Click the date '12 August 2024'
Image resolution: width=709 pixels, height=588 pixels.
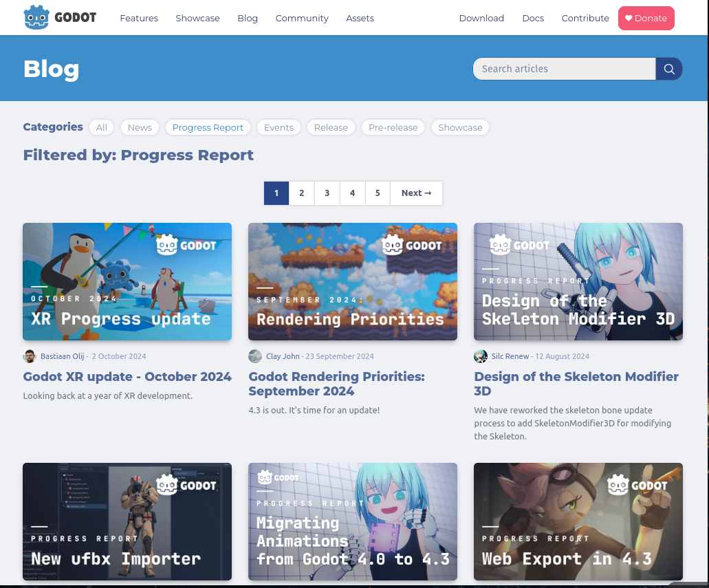[562, 356]
